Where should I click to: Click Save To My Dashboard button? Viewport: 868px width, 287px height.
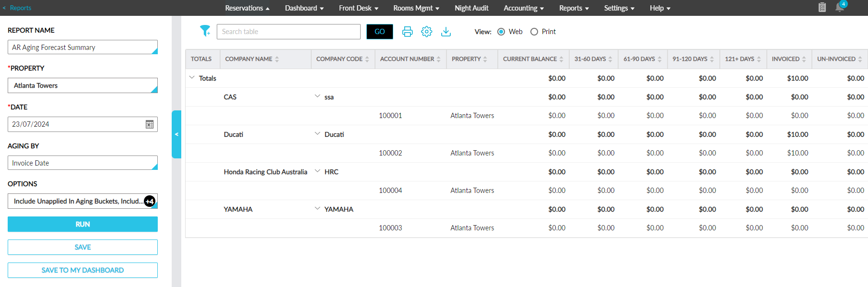coord(82,270)
